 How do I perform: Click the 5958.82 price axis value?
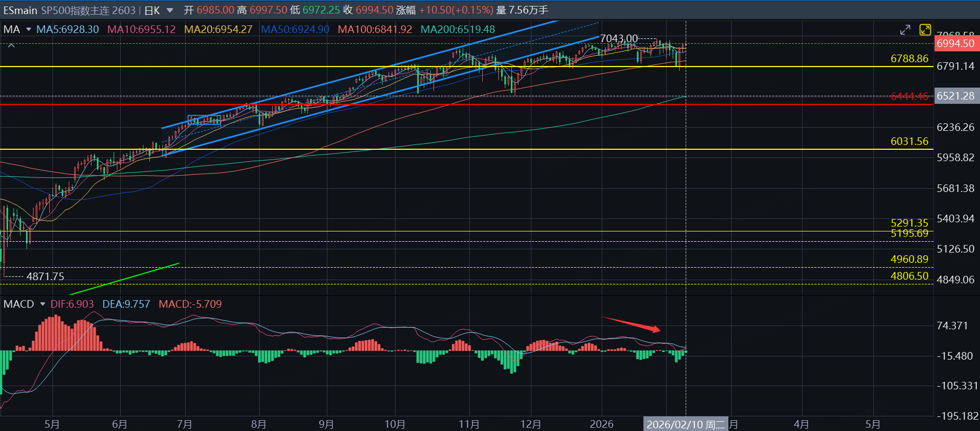coord(956,157)
